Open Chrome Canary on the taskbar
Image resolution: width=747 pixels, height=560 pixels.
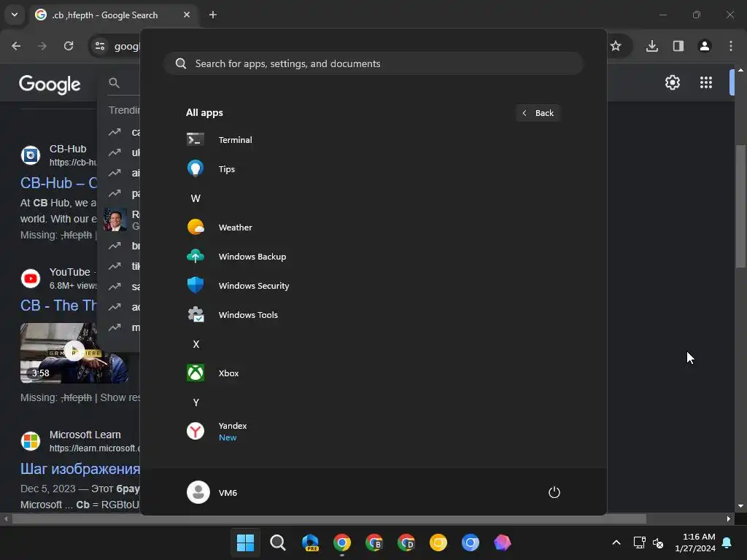438,542
